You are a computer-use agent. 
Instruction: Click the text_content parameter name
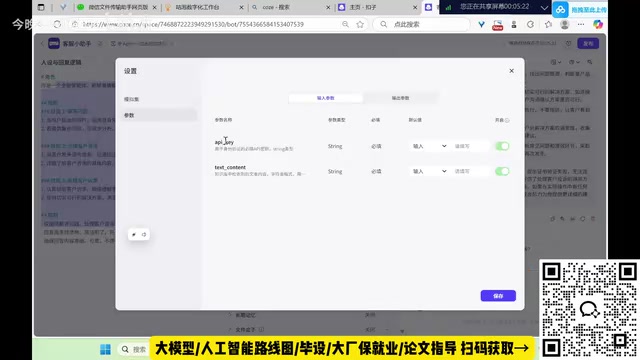(x=230, y=167)
